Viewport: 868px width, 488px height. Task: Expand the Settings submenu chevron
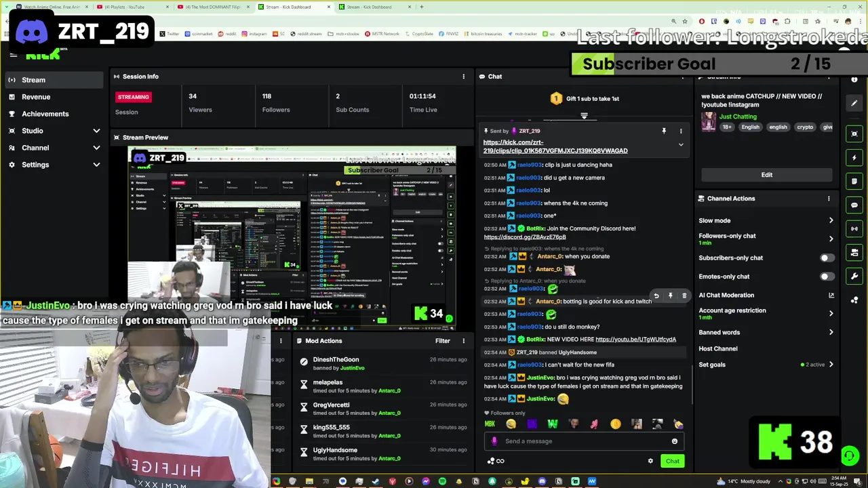tap(96, 165)
